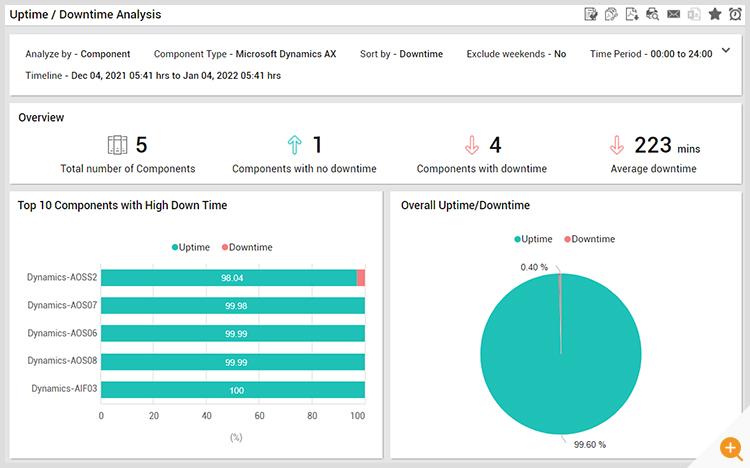Click the 223 mins average downtime value
The image size is (750, 468).
pos(667,145)
